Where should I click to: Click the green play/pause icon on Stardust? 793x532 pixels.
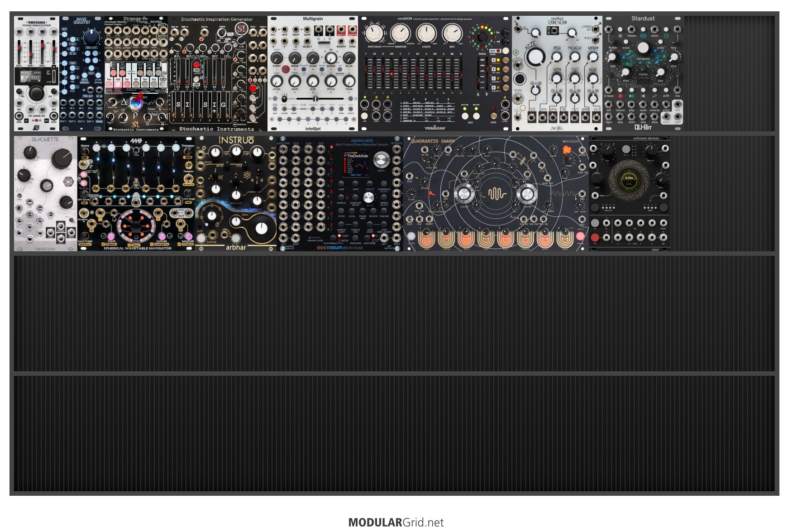(631, 96)
